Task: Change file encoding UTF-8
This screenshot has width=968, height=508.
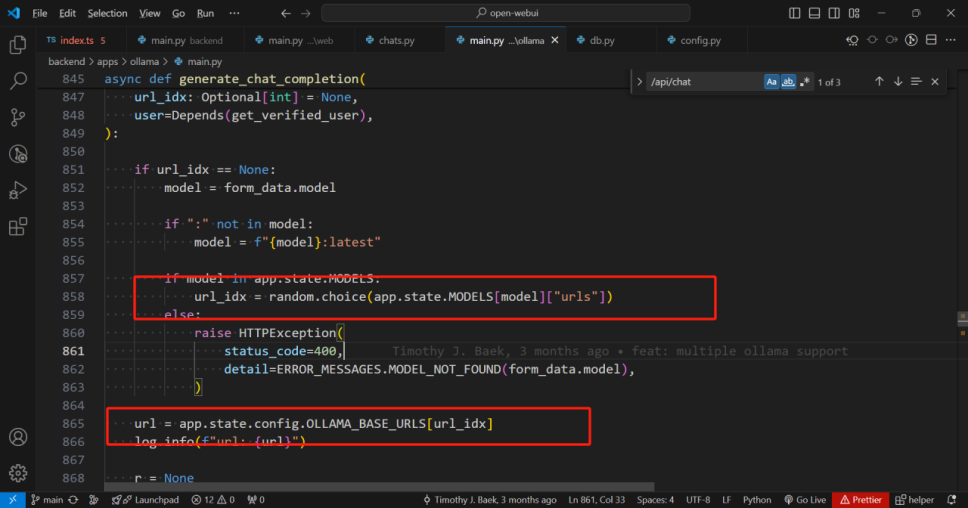Action: (698, 500)
